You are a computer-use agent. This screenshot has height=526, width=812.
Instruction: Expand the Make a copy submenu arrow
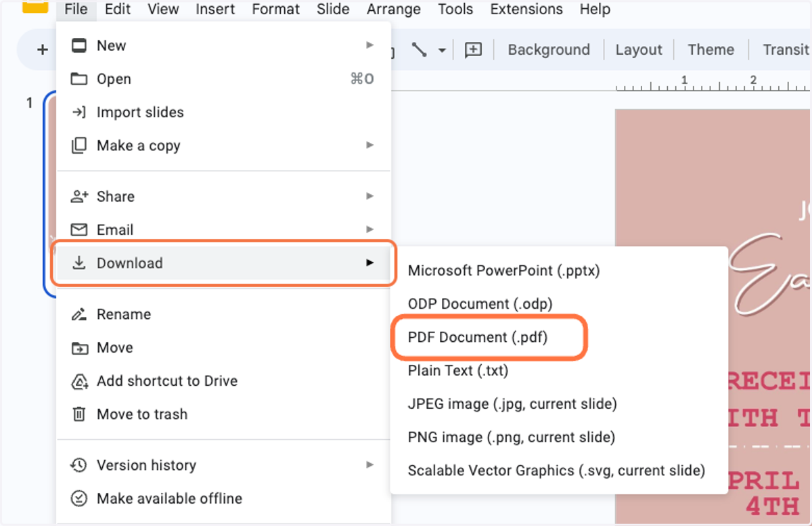pos(369,145)
